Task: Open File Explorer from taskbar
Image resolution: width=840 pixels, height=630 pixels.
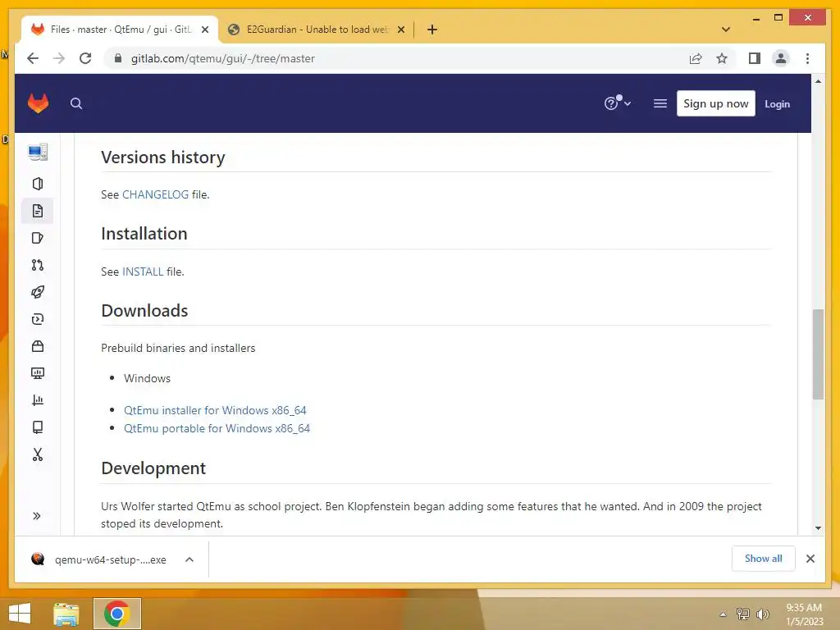Action: pyautogui.click(x=66, y=614)
